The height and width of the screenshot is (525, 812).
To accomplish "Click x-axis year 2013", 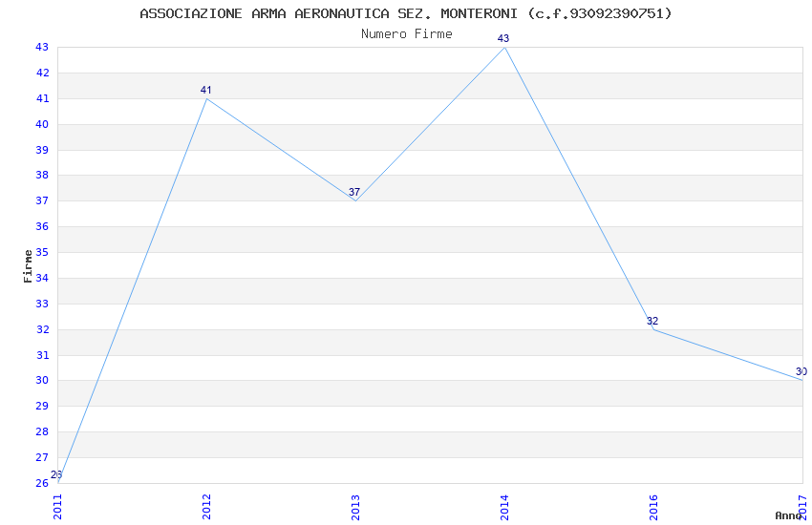I will (355, 507).
